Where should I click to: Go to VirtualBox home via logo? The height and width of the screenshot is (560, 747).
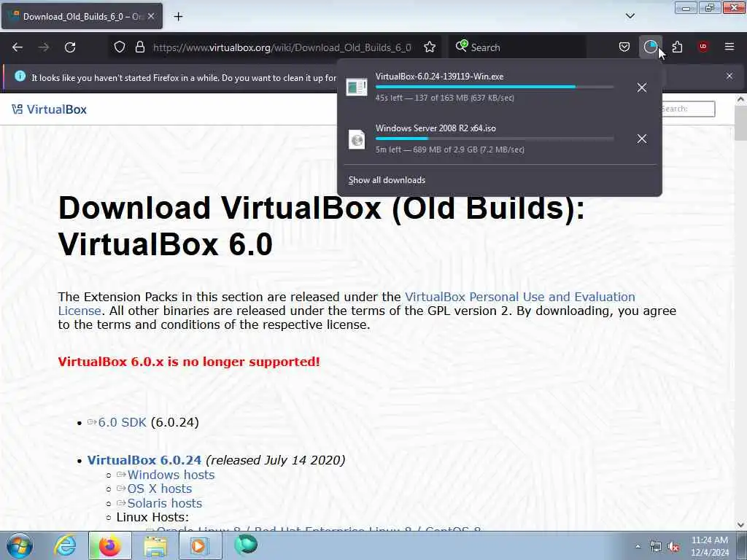tap(49, 109)
